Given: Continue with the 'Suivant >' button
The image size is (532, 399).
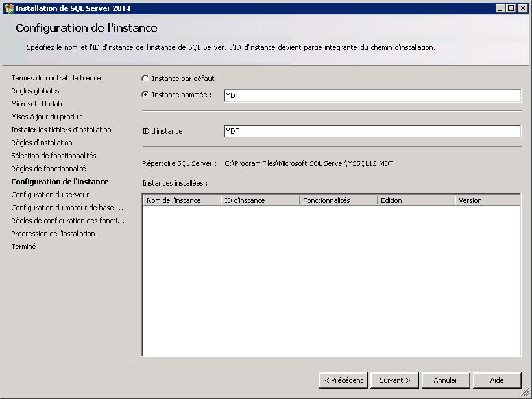Looking at the screenshot, I should [394, 380].
